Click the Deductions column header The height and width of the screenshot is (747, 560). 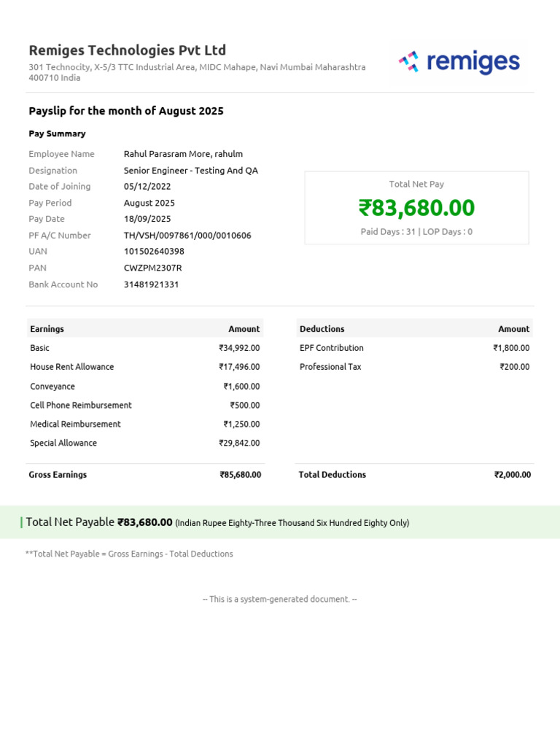click(x=322, y=329)
